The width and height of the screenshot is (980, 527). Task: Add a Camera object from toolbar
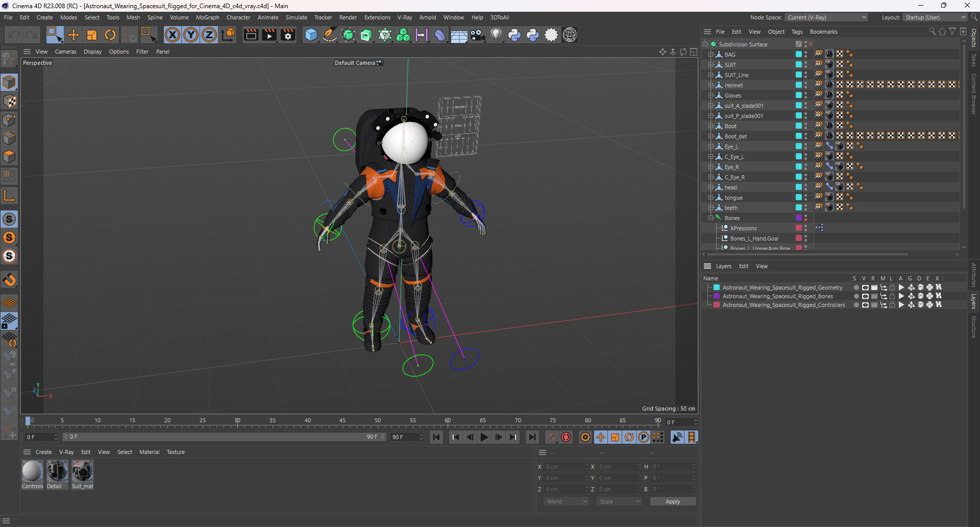click(478, 35)
